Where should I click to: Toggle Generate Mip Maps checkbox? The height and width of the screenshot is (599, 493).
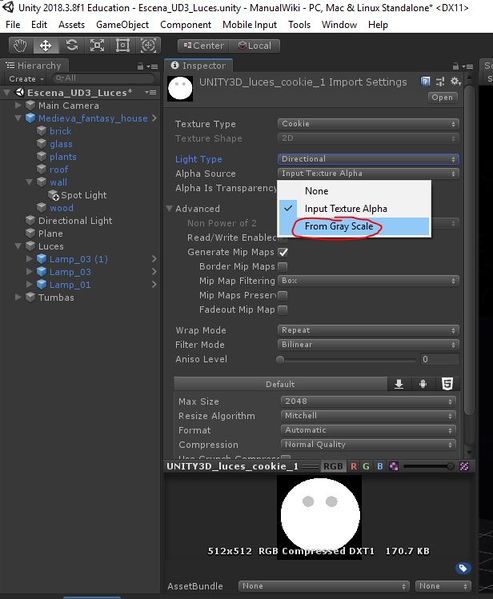click(x=283, y=252)
